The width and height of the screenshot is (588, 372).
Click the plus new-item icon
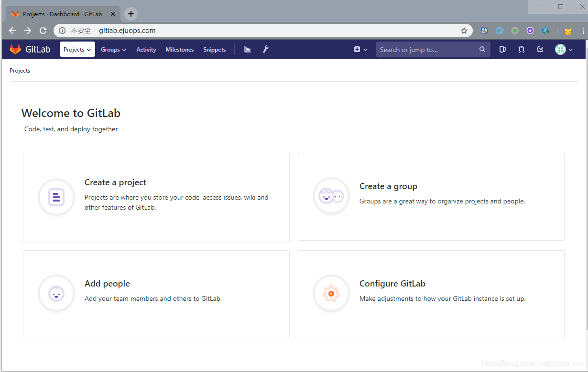(x=357, y=49)
